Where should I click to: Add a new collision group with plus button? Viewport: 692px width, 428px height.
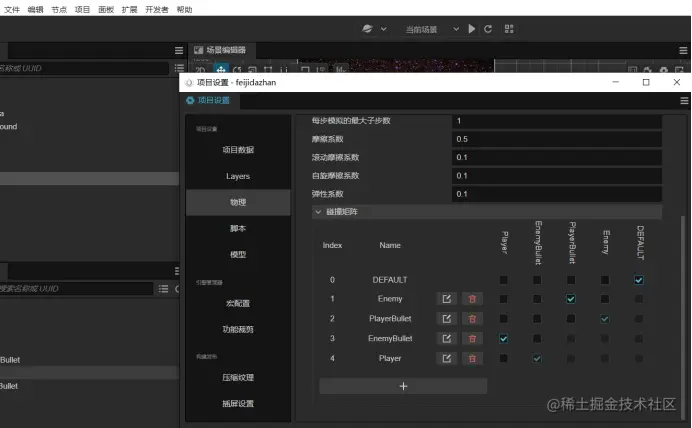(x=403, y=386)
